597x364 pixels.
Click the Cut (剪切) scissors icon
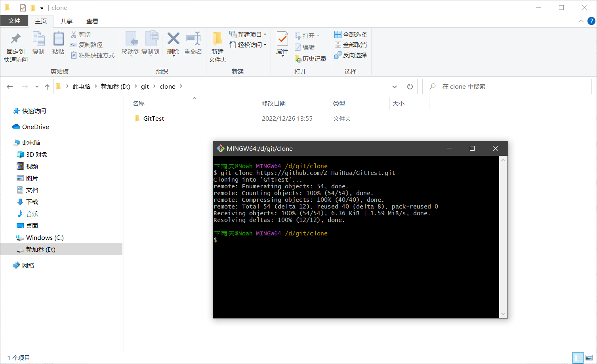[74, 35]
